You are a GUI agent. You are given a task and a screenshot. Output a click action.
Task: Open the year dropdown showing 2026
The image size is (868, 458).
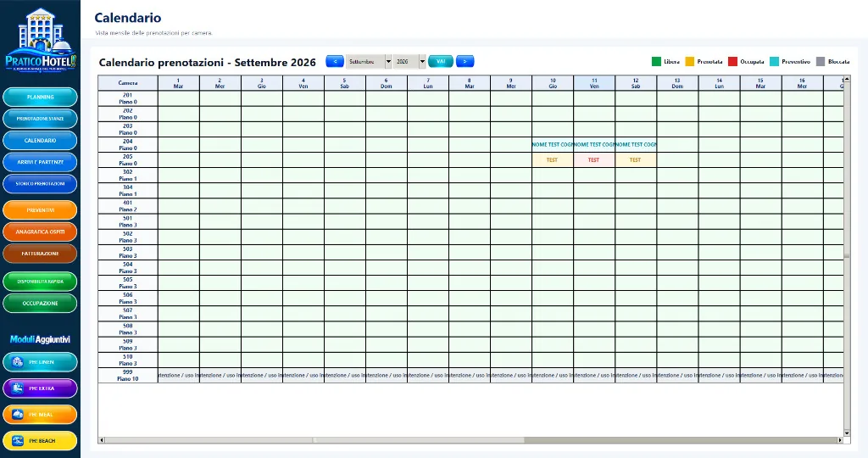pos(409,61)
